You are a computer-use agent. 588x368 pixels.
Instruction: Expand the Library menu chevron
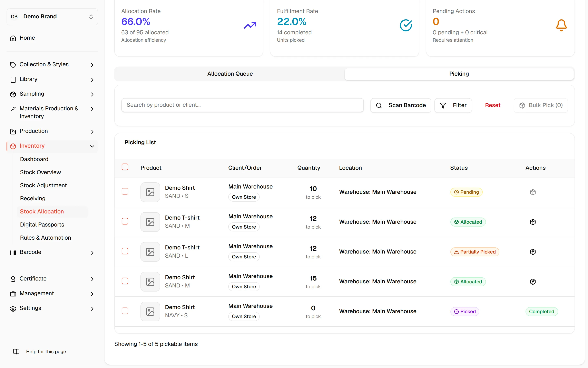(92, 80)
